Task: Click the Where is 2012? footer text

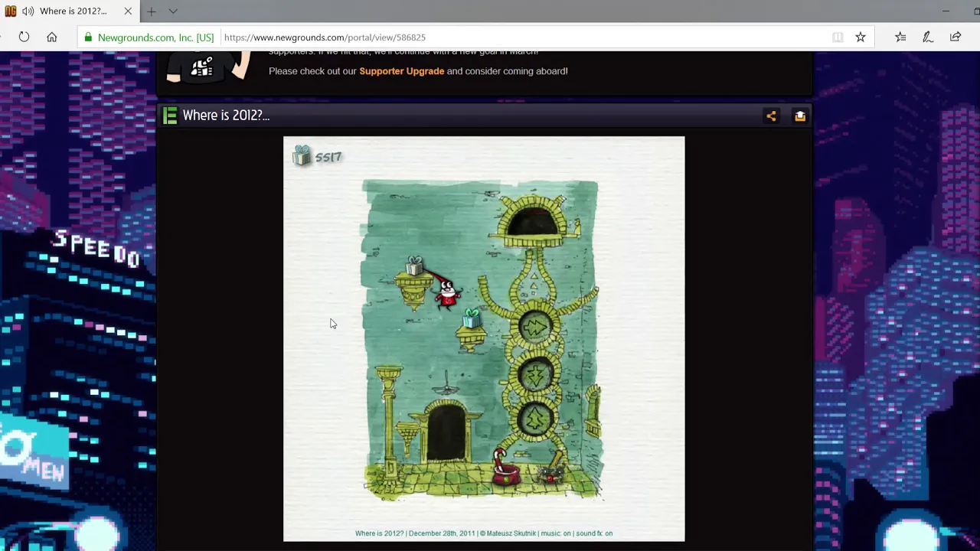Action: 379,533
